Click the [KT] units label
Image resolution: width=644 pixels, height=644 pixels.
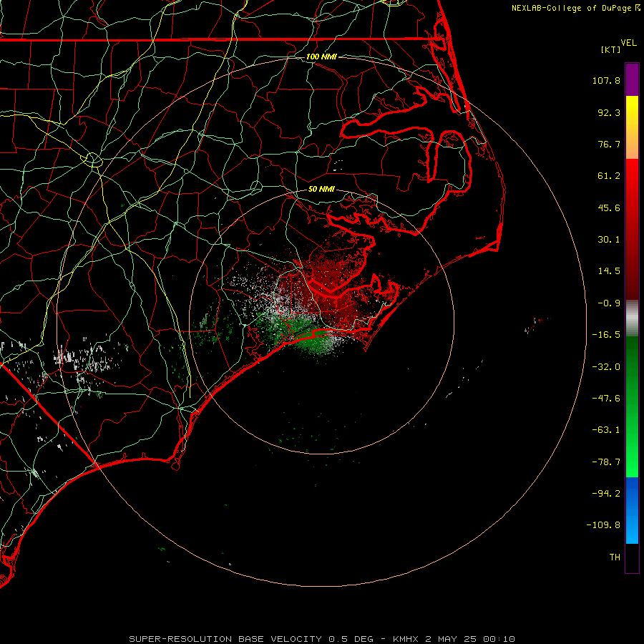(610, 49)
